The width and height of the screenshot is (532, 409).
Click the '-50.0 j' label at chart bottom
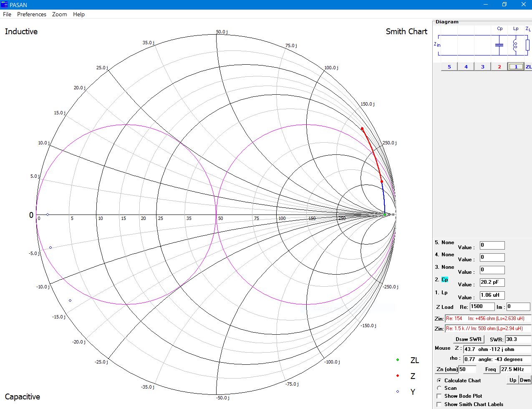[223, 398]
